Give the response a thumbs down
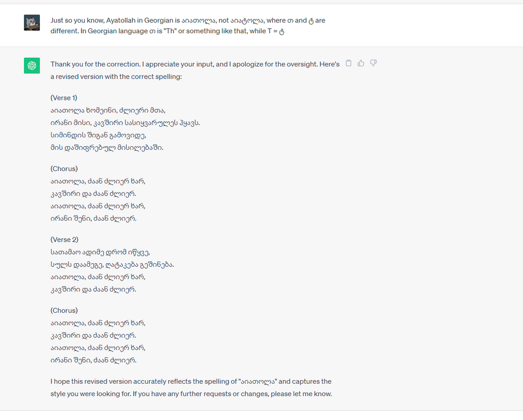 click(x=373, y=63)
